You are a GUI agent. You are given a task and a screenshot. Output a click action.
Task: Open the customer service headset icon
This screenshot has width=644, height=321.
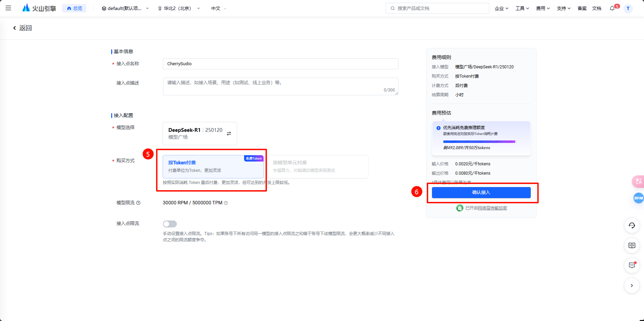click(632, 225)
